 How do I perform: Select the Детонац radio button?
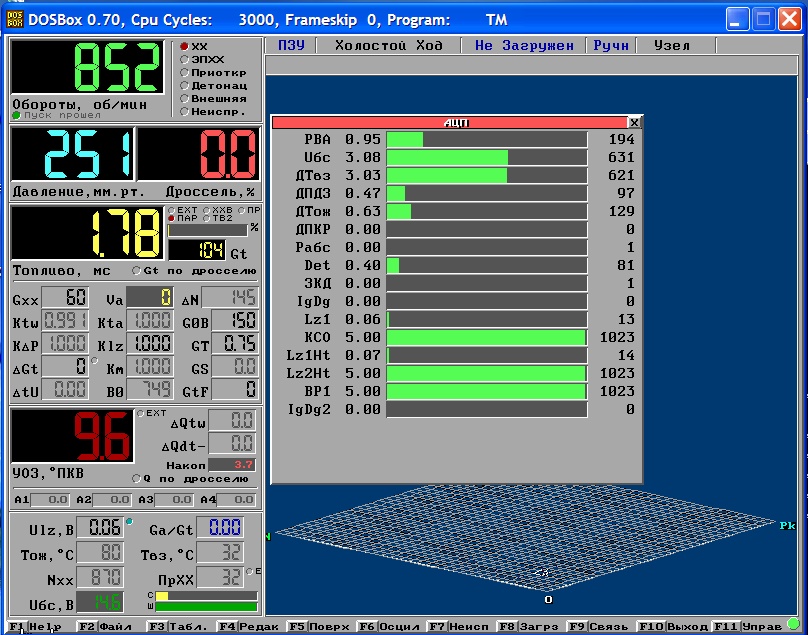pyautogui.click(x=184, y=86)
